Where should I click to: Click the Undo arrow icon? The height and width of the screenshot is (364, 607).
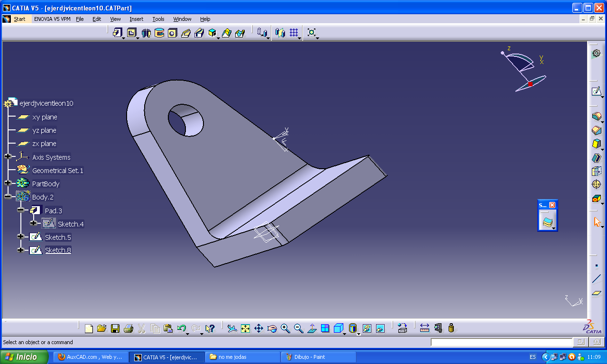point(181,328)
